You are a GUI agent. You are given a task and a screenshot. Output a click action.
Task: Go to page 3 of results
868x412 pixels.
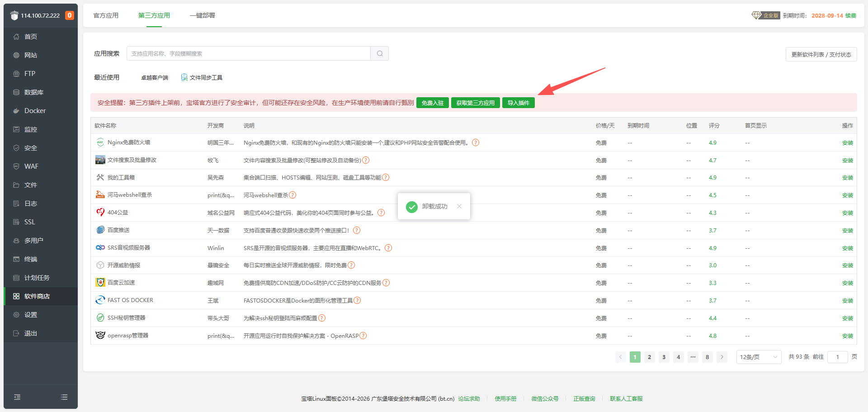[664, 357]
